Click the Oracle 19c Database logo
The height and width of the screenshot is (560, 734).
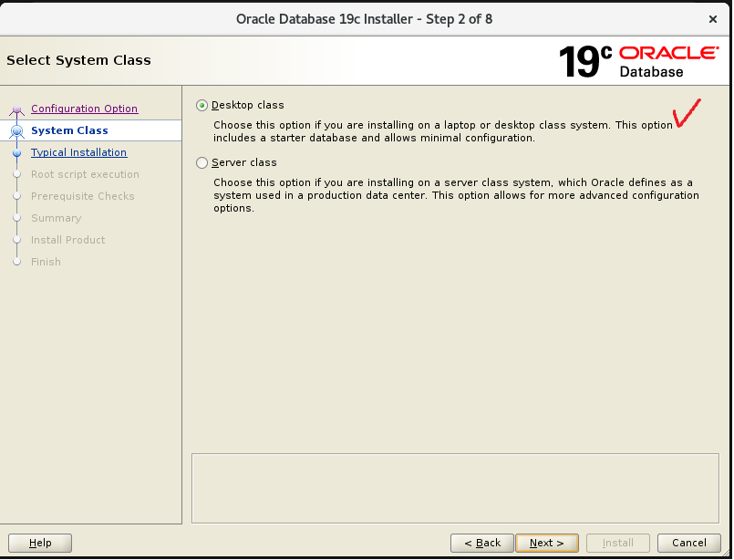639,61
